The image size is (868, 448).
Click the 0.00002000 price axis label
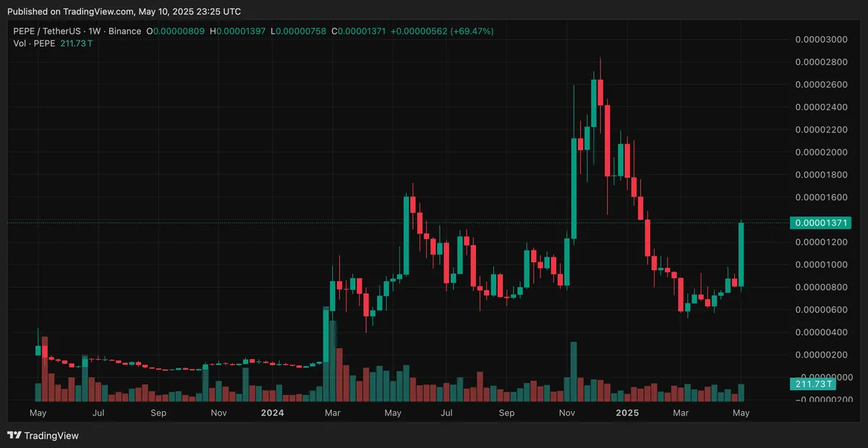click(821, 152)
